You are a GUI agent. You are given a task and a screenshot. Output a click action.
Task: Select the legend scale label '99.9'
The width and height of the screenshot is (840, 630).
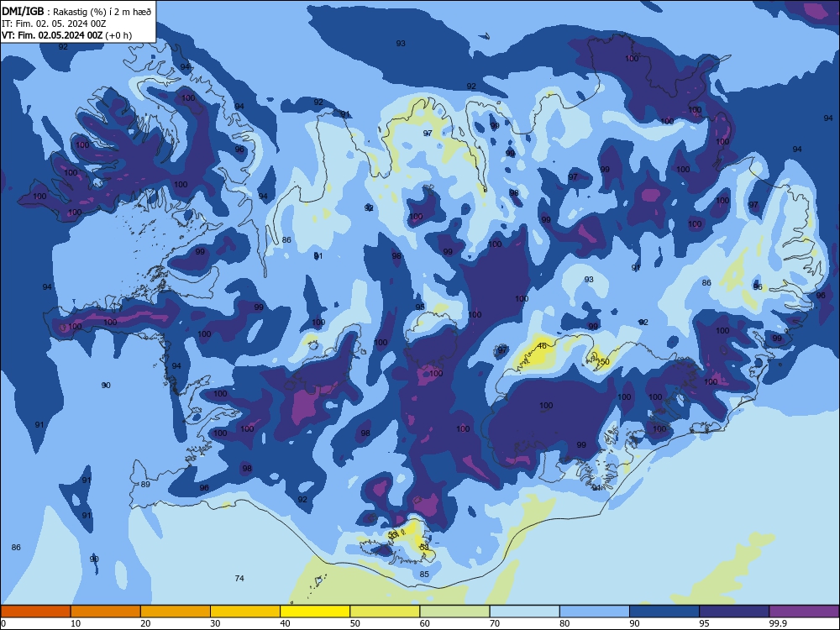[778, 623]
